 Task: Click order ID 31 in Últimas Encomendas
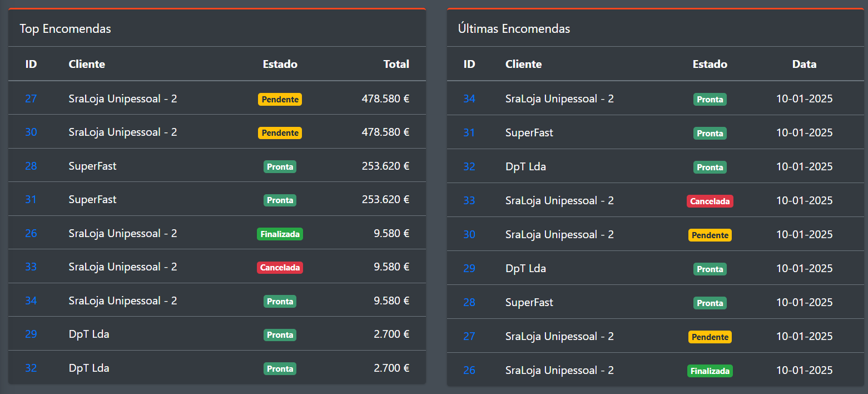tap(469, 132)
